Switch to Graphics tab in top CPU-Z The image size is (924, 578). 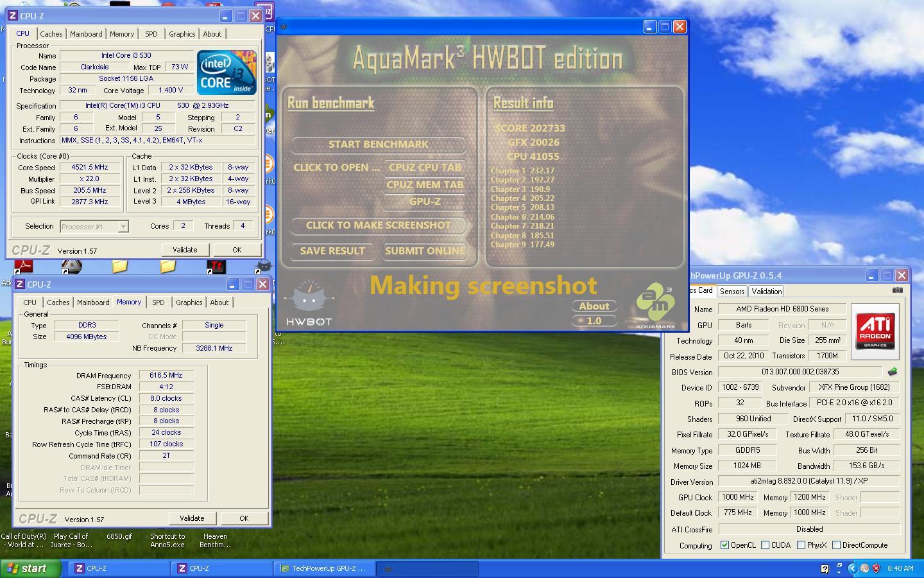point(182,34)
